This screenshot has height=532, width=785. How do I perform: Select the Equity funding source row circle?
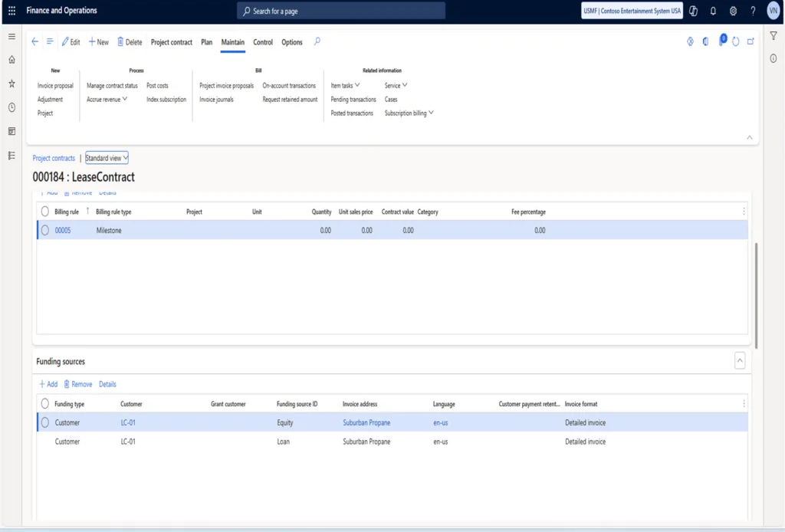(x=45, y=422)
